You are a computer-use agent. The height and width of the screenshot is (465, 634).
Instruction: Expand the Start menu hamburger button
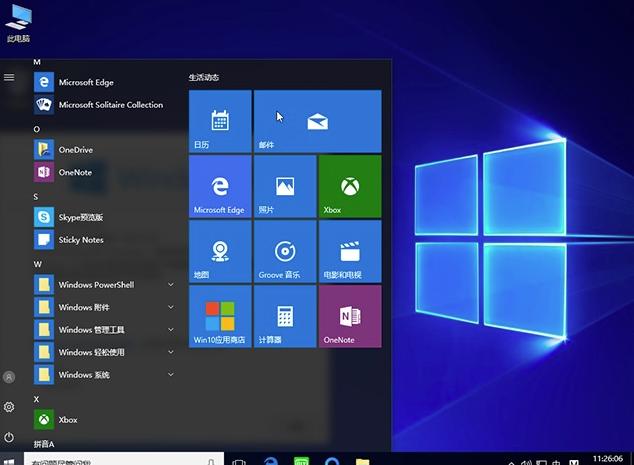9,77
